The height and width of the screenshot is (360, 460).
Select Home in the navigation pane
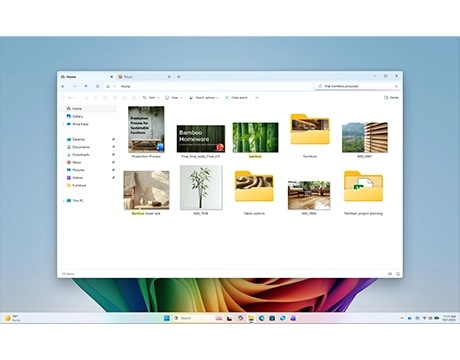(88, 109)
